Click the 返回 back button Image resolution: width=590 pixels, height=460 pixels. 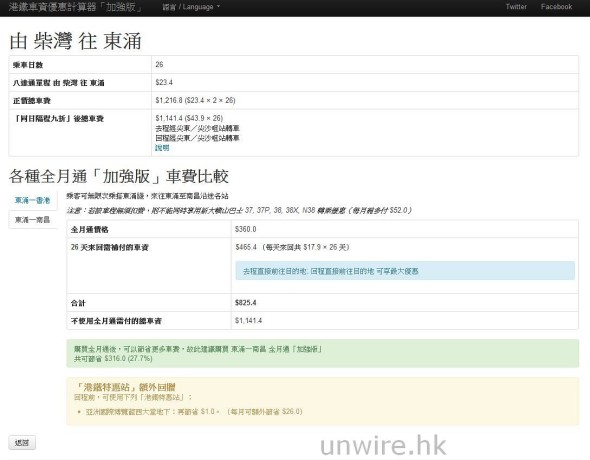(x=22, y=443)
